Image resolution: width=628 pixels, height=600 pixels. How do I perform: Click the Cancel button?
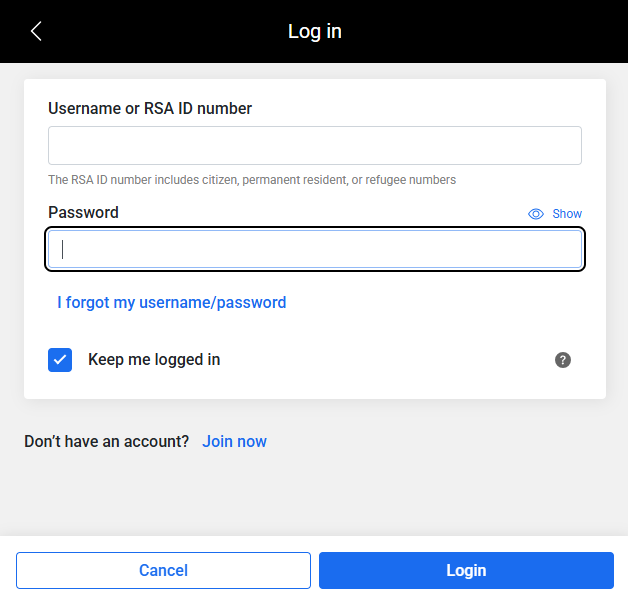[x=163, y=570]
